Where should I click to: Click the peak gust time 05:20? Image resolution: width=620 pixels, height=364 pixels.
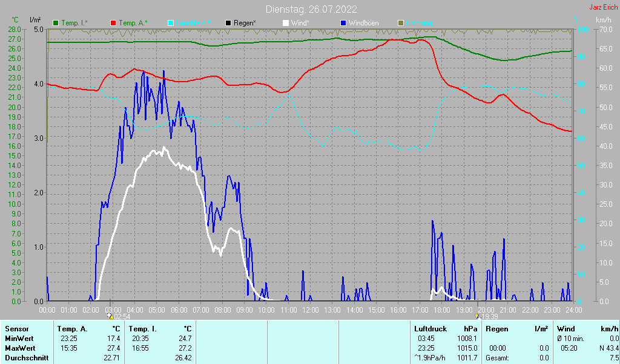coord(569,349)
